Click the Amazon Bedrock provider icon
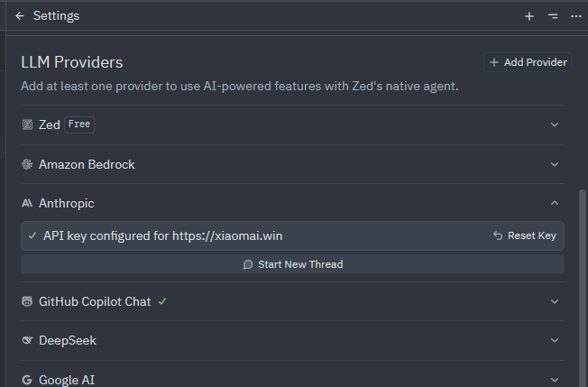The height and width of the screenshot is (387, 588). tap(27, 164)
